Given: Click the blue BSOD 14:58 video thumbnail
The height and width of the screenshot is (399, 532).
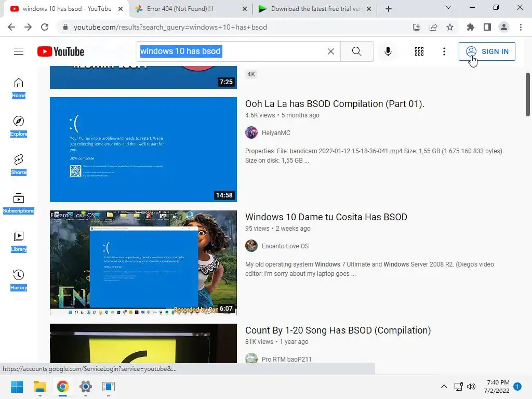Looking at the screenshot, I should tap(143, 150).
